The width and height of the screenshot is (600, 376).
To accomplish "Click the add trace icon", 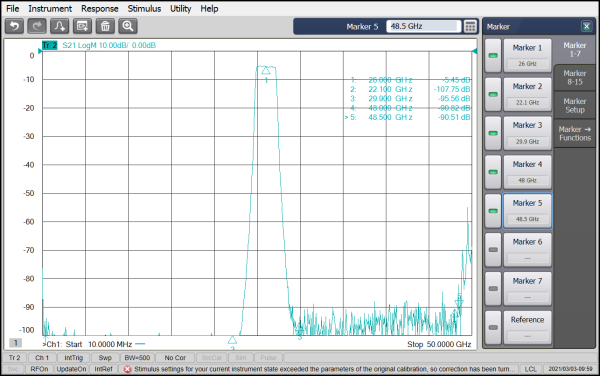I will pos(60,26).
